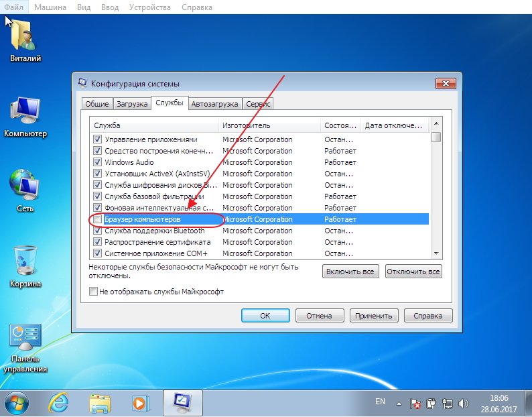
Task: Click the Справка dialog button
Action: [x=428, y=316]
